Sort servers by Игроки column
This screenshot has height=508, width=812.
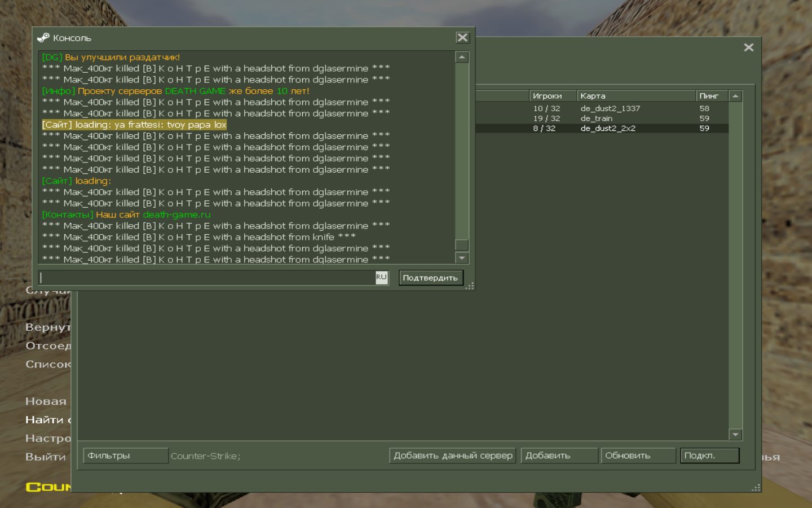(x=553, y=96)
